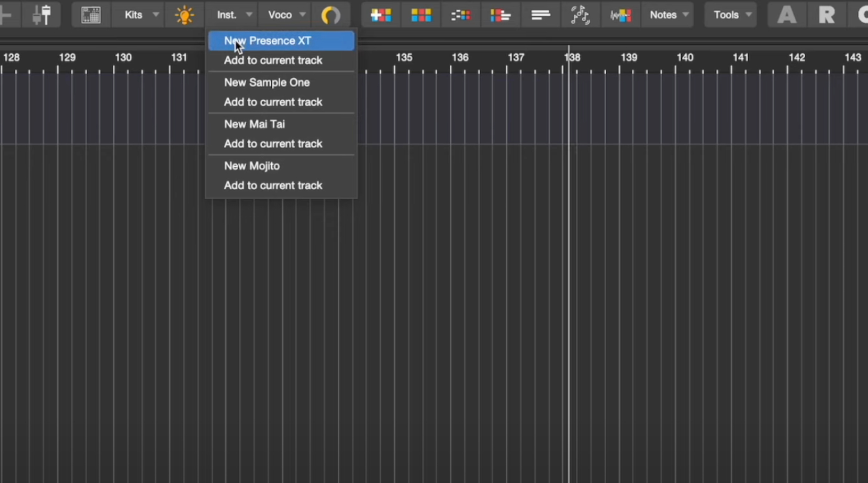Viewport: 868px width, 483px height.
Task: Click the red-yellow-blue grid blocks icon
Action: click(x=421, y=15)
